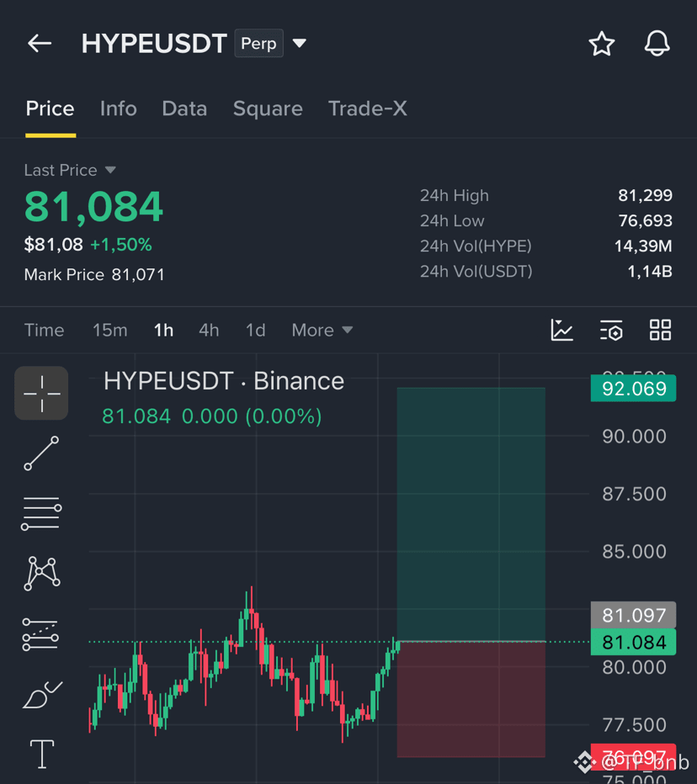Select the Time chart interval

44,330
